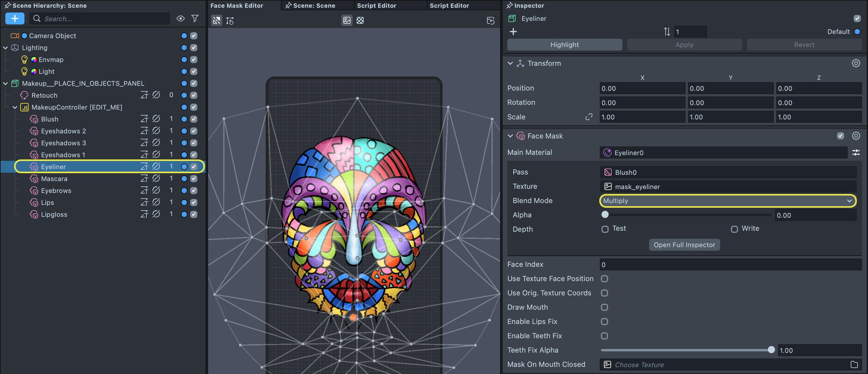Enable the Draw Mouth checkbox
This screenshot has width=868, height=374.
click(x=604, y=307)
